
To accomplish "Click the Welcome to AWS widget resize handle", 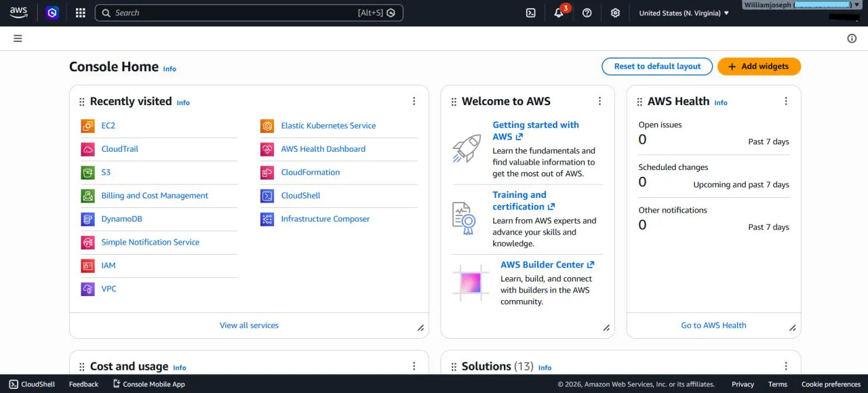I will click(x=606, y=328).
